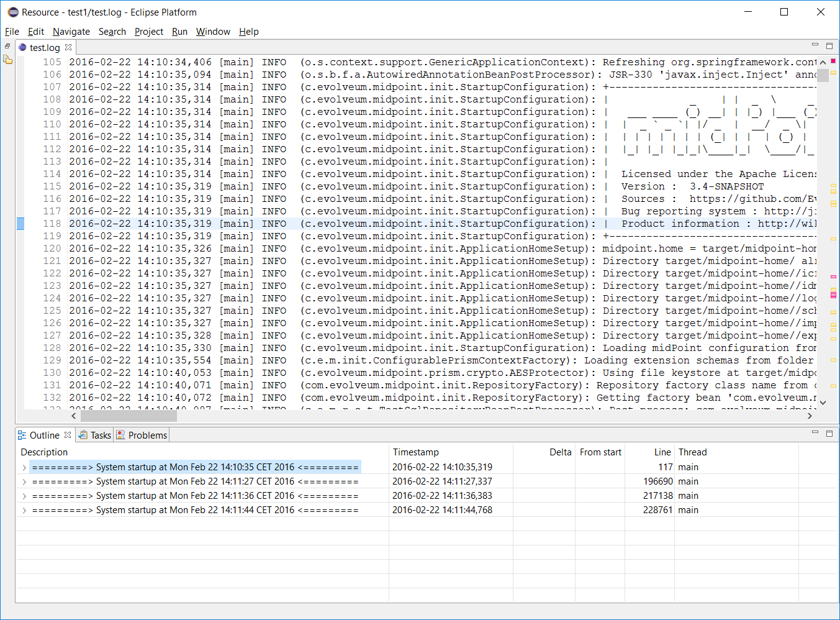Open the Project Explorer fast-view icon
The height and width of the screenshot is (620, 840).
tap(7, 60)
